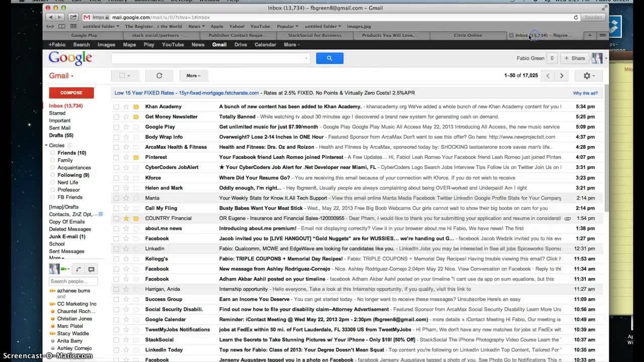This screenshot has height=362, width=644.
Task: Tick the Manta email checkbox
Action: click(x=116, y=198)
